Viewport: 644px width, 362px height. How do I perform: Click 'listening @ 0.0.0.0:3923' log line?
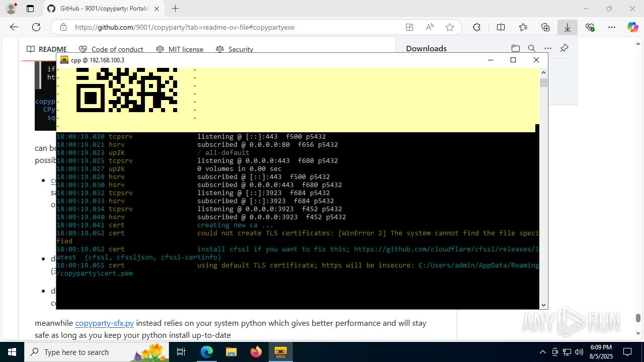(x=270, y=209)
